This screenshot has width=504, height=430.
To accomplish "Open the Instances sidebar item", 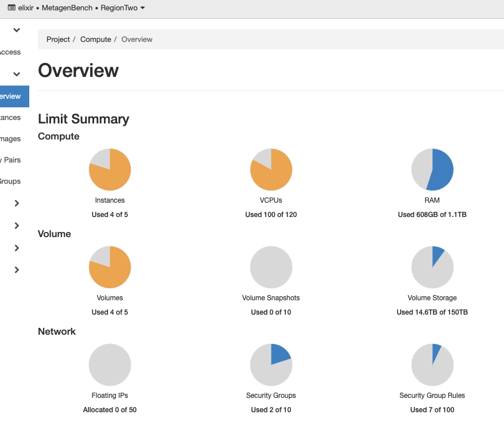I will point(10,117).
